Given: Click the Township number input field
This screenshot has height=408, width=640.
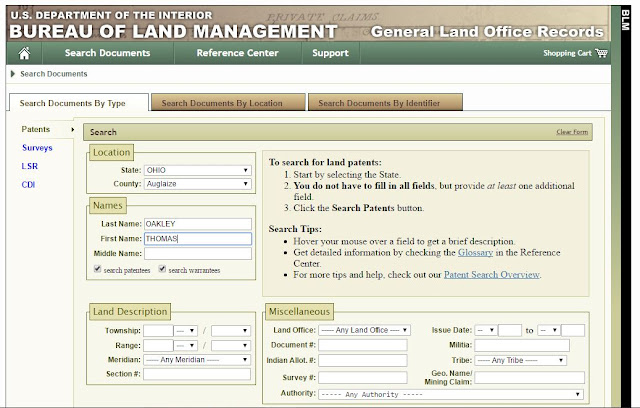Looking at the screenshot, I should point(158,331).
